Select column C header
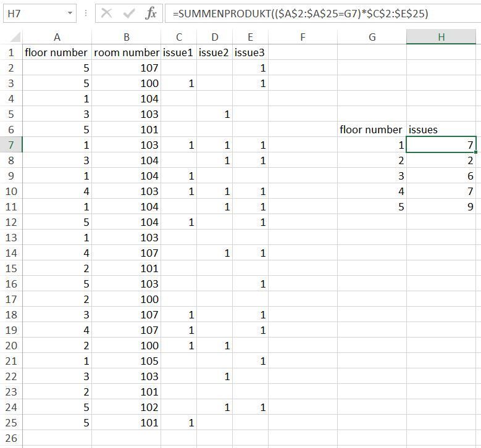The height and width of the screenshot is (448, 481). click(x=179, y=37)
